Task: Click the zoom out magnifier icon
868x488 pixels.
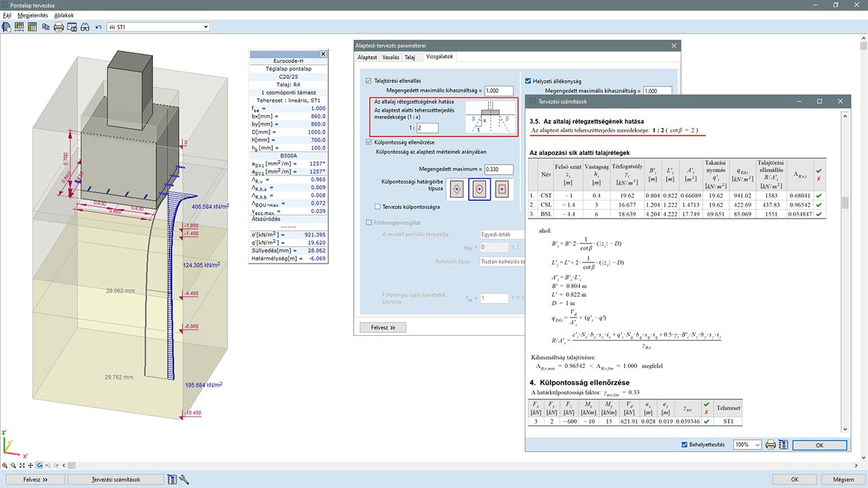Action: [13, 465]
